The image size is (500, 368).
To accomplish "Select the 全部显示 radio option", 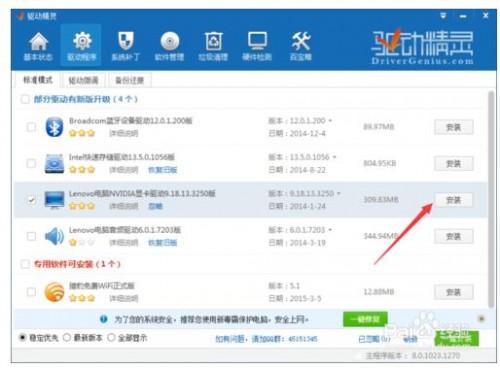I will [111, 338].
